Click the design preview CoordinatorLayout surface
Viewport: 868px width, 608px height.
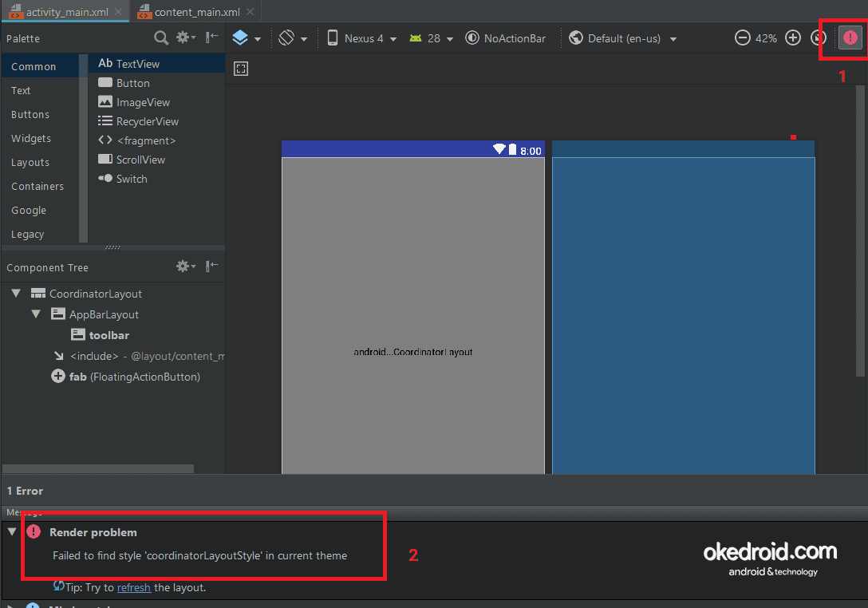[x=413, y=316]
